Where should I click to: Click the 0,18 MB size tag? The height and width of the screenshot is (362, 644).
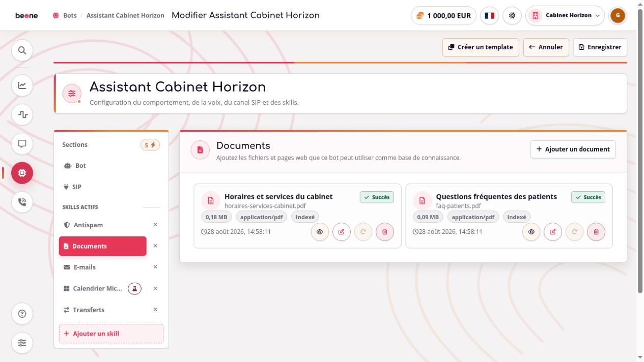click(217, 217)
